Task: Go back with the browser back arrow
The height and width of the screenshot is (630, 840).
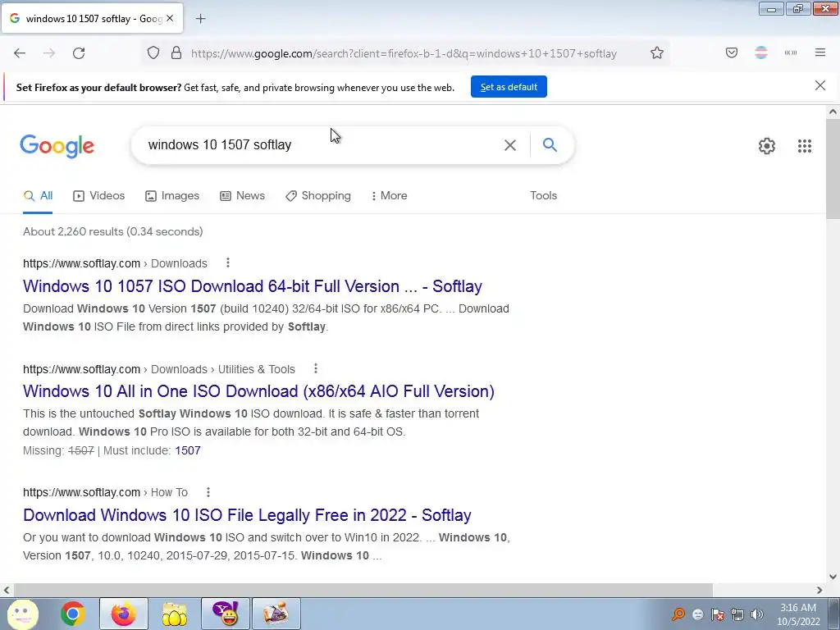Action: tap(20, 53)
